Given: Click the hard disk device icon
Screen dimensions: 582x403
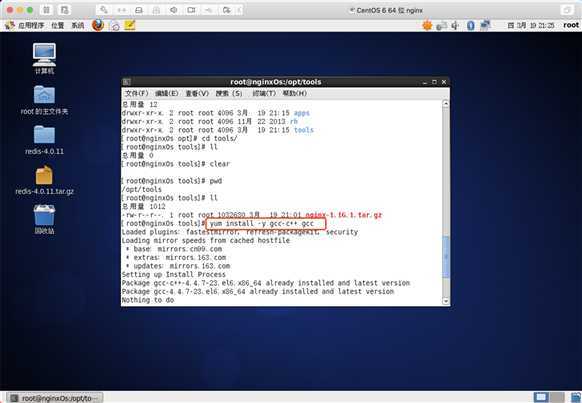Looking at the screenshot, I should pos(139,10).
